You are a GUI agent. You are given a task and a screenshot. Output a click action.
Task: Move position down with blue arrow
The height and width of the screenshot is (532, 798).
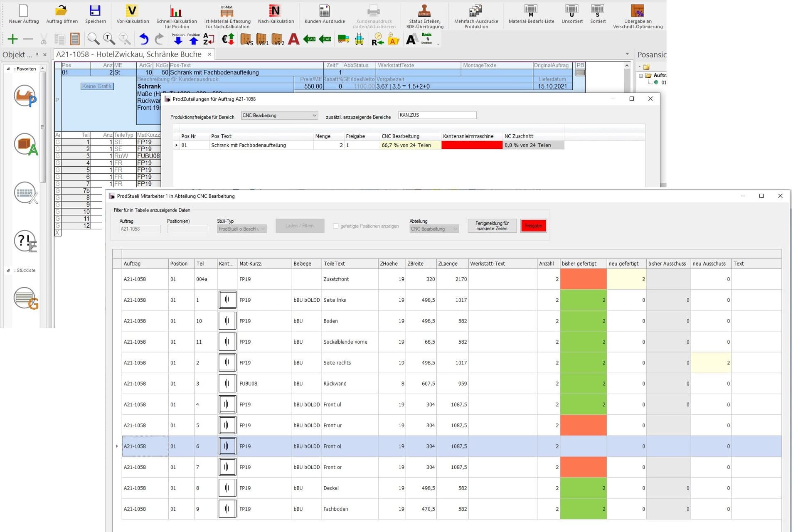(x=178, y=40)
